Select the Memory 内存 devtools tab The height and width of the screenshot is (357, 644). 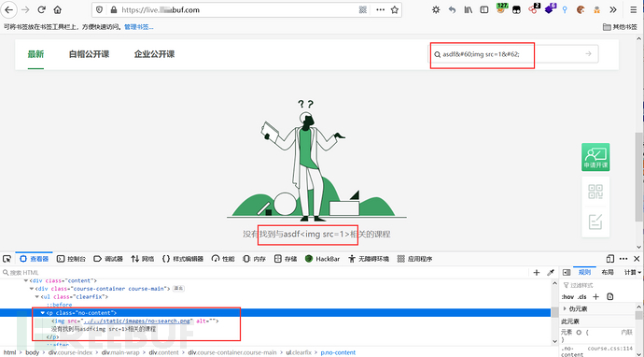254,259
